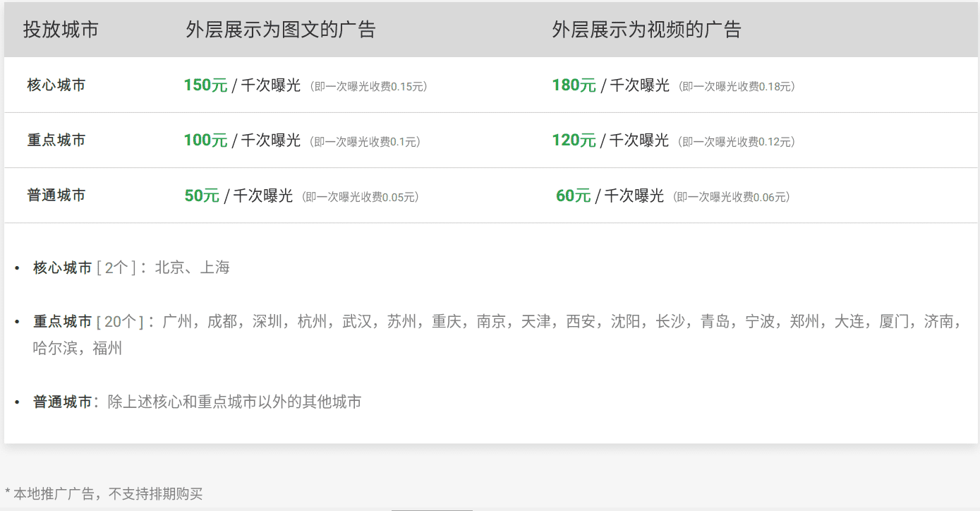Click the 除上述核心和重点城市以外的其他城市 description

(x=234, y=402)
